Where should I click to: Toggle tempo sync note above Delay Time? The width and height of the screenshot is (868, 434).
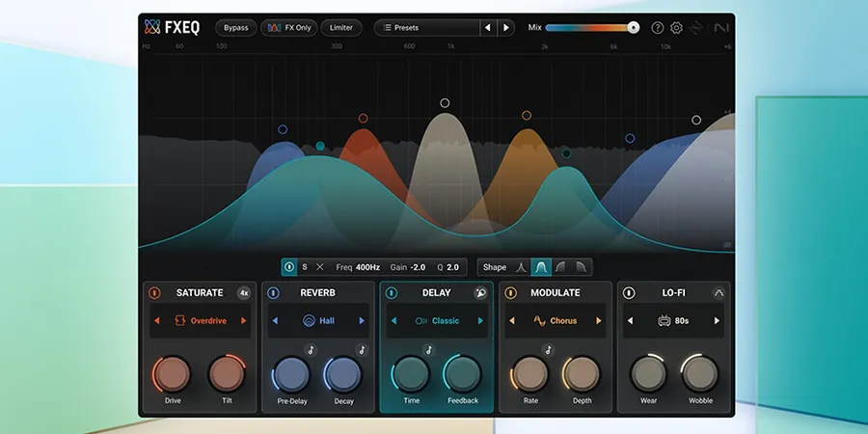point(428,350)
